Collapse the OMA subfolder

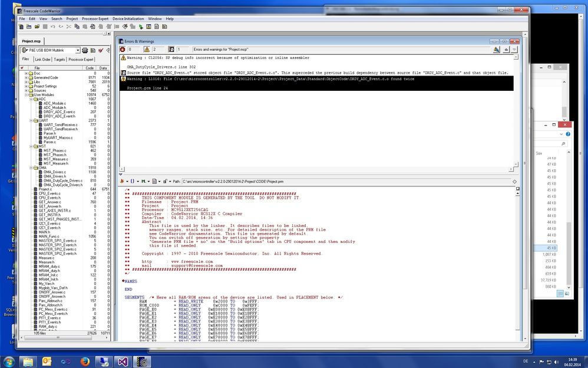31,168
